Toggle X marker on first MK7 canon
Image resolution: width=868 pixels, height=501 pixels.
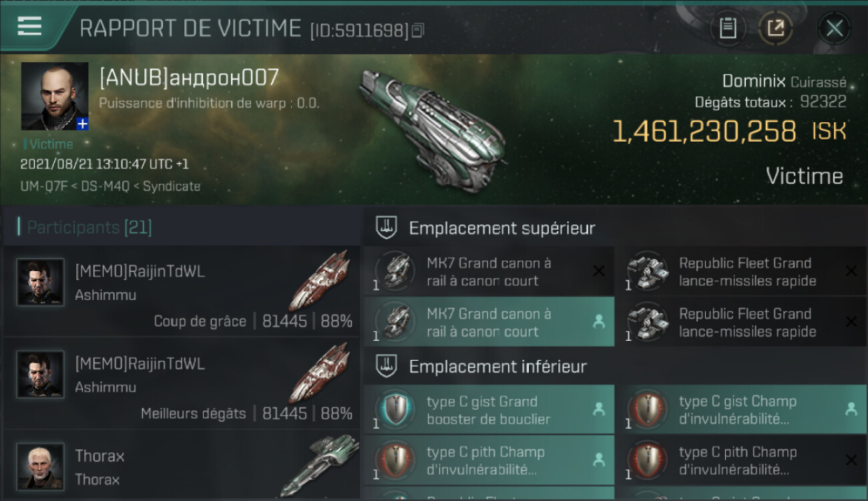click(x=599, y=271)
